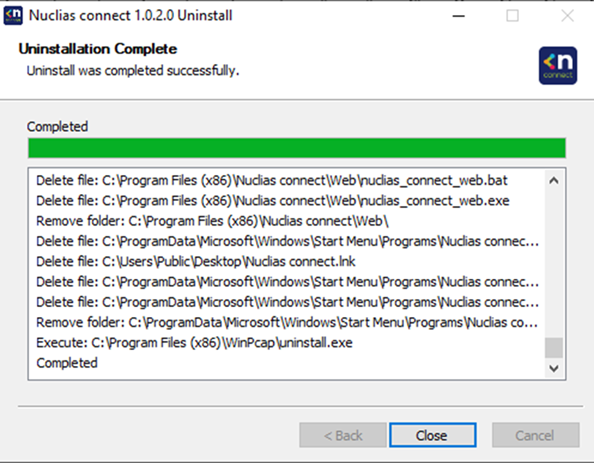
Task: Minimize the uninstall window
Action: pyautogui.click(x=458, y=16)
